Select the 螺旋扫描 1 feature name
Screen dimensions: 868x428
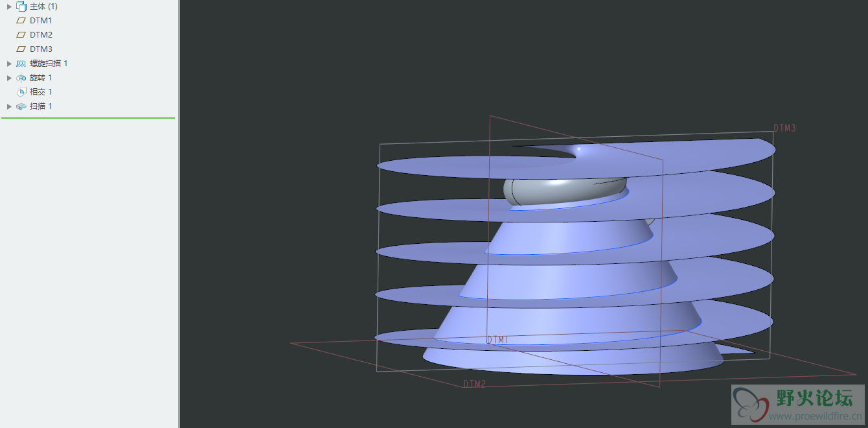[49, 64]
